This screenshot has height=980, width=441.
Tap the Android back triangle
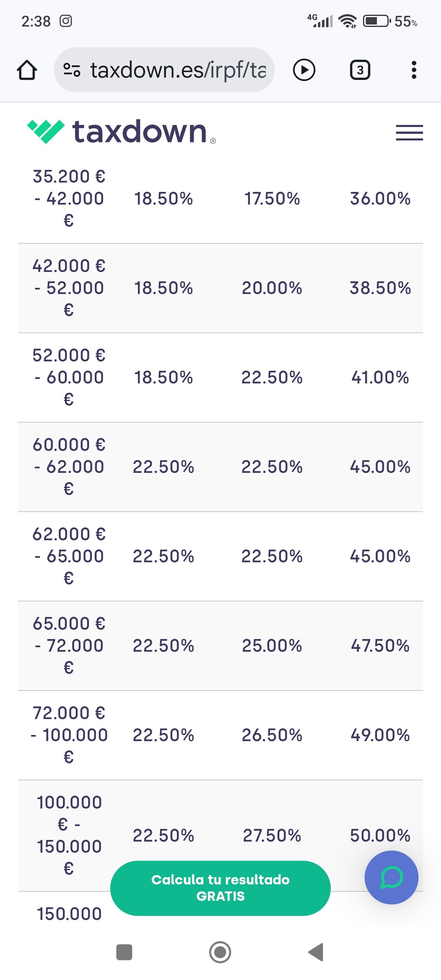click(x=316, y=952)
